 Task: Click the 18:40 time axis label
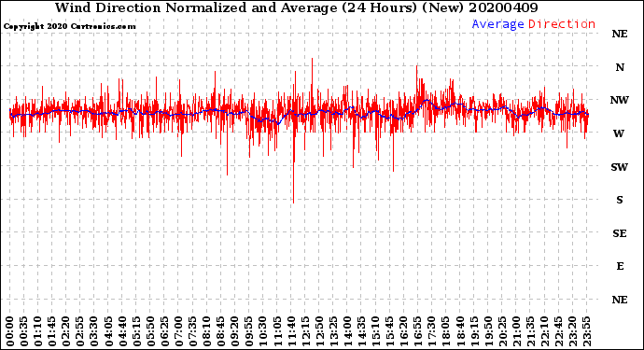click(x=460, y=331)
